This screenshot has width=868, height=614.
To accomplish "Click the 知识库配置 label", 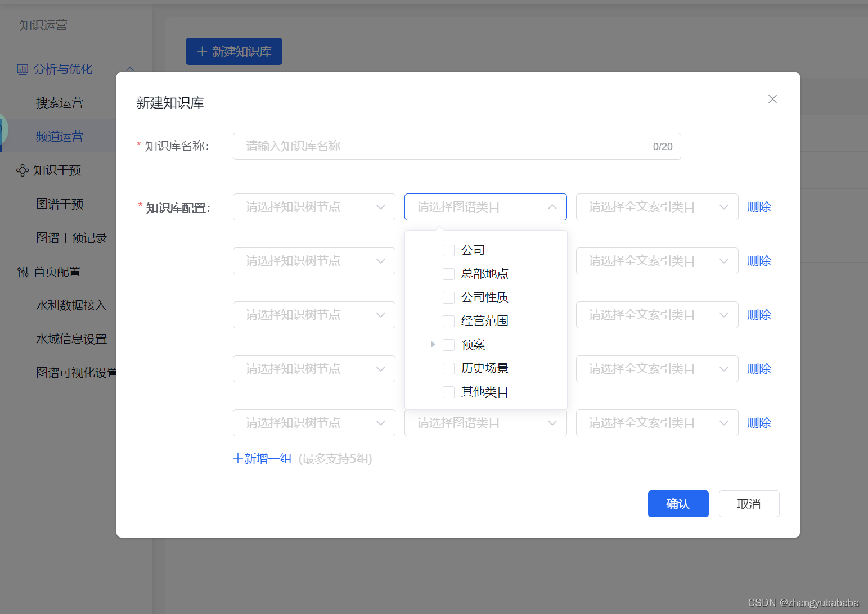I will (178, 208).
